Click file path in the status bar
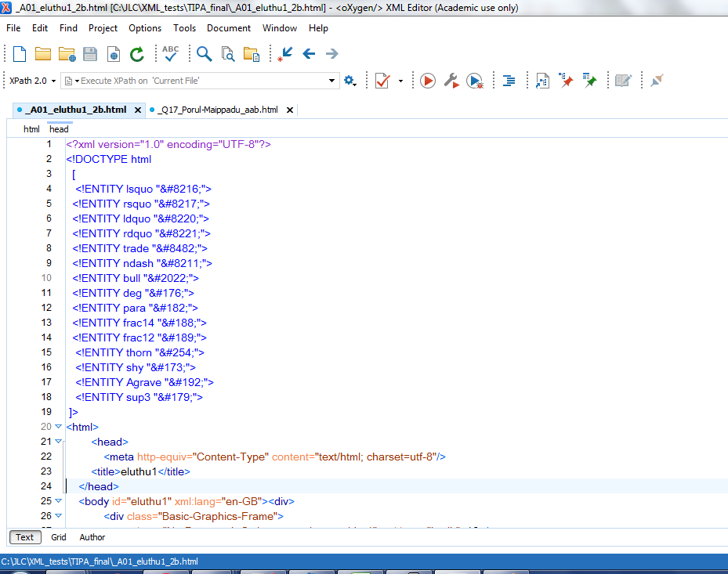Screen dimensions: 728x574 click(100, 561)
